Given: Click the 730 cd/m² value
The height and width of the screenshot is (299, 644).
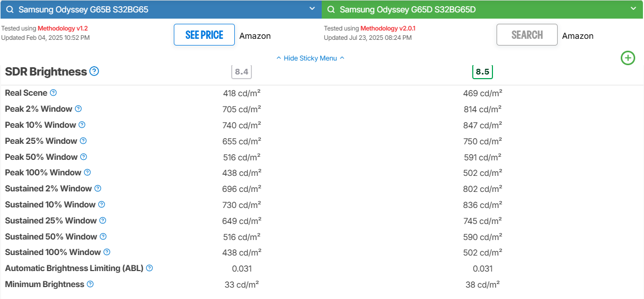Looking at the screenshot, I should point(242,205).
